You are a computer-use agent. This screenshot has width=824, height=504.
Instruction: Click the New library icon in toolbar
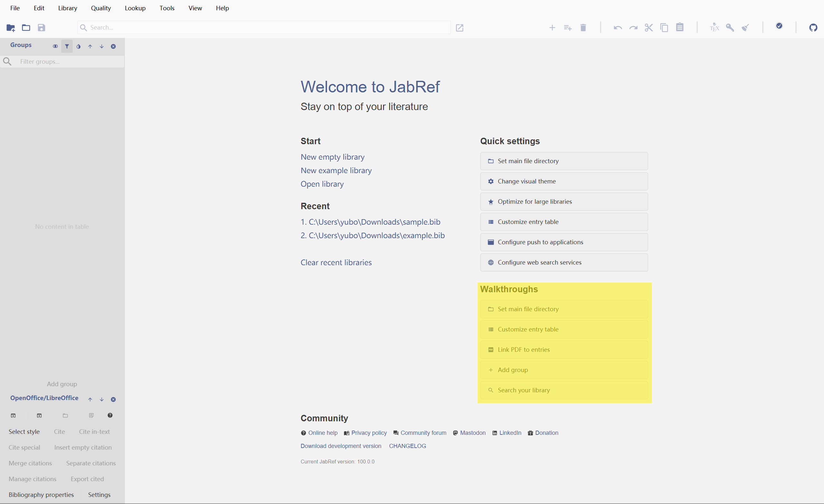11,28
